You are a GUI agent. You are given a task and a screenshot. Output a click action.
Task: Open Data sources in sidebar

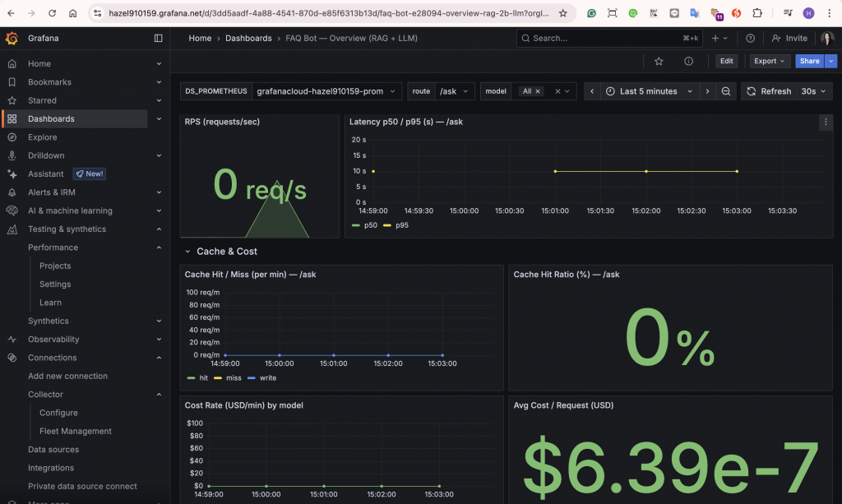pos(53,449)
